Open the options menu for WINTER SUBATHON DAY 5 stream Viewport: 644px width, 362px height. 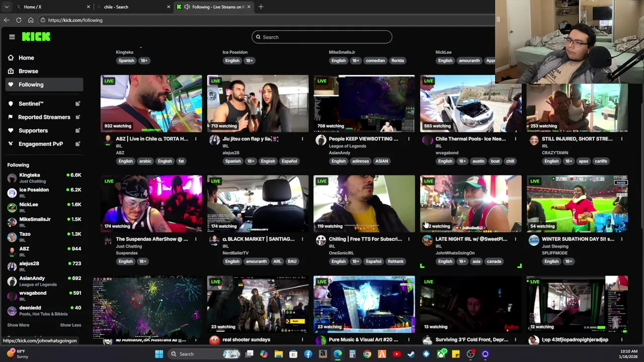coord(622,239)
